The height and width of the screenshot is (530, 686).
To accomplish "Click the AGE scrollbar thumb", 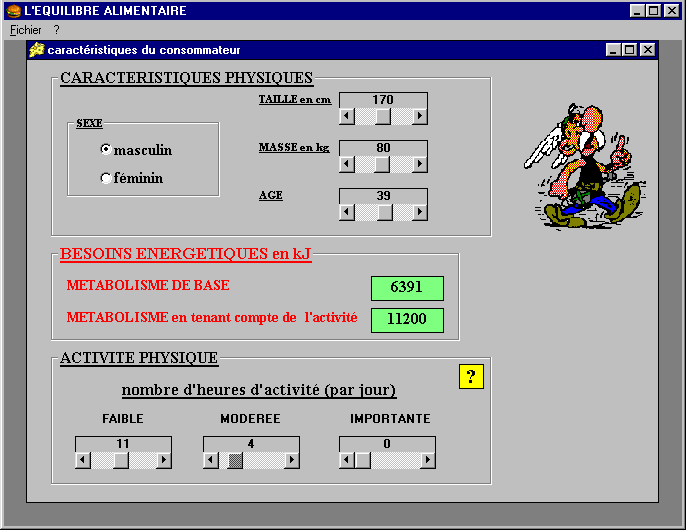I will (385, 212).
